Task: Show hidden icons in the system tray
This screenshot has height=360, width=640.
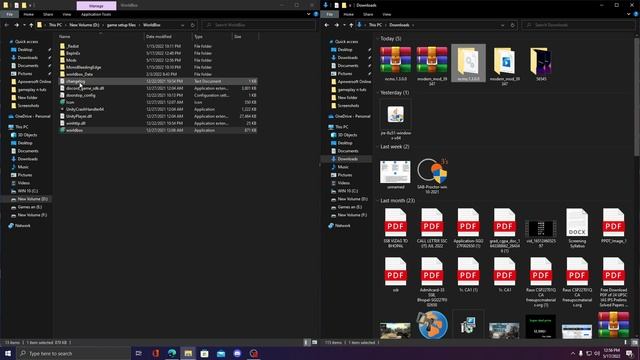Action: pyautogui.click(x=573, y=353)
